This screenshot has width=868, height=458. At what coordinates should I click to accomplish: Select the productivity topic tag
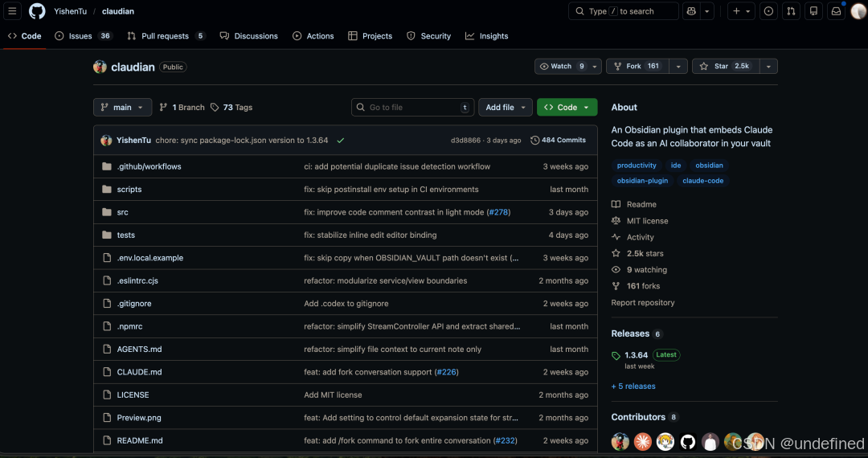pos(637,166)
